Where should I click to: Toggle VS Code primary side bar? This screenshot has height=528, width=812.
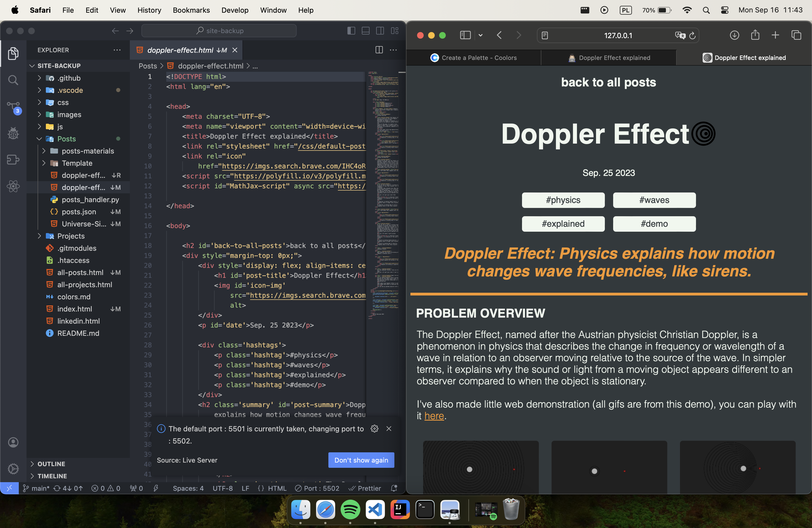click(x=351, y=31)
